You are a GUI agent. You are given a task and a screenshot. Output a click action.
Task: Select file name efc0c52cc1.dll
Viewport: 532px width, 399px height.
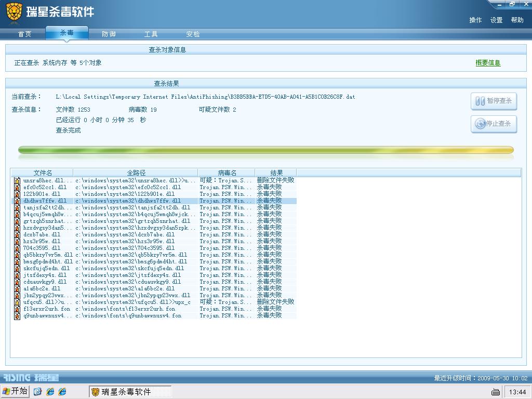click(45, 187)
